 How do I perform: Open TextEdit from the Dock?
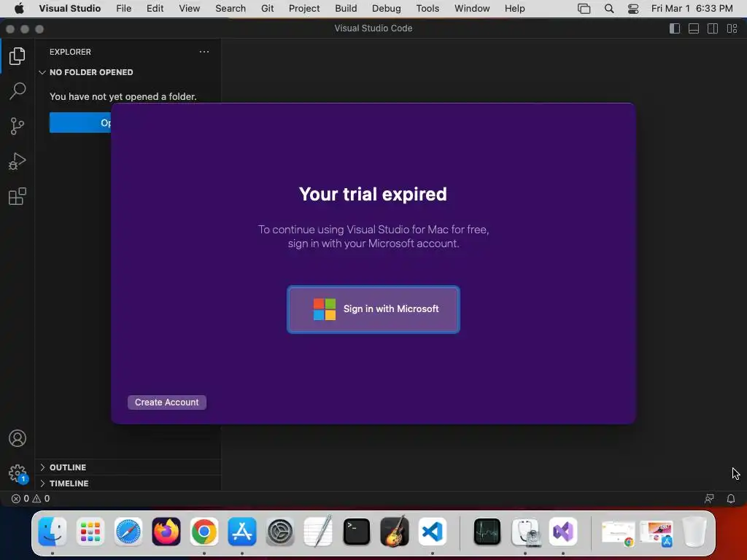[318, 532]
